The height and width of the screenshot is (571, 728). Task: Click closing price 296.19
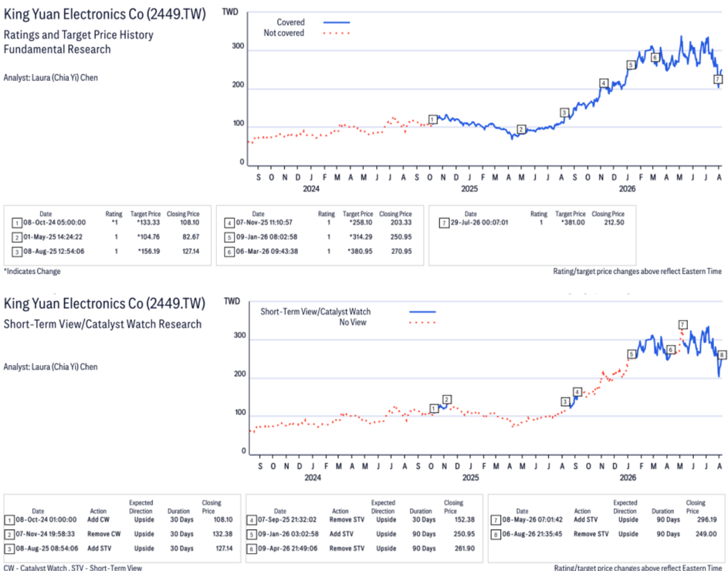[x=706, y=519]
